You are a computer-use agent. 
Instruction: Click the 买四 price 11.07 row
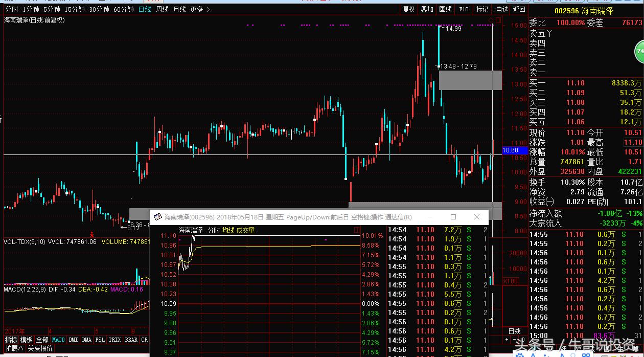point(586,112)
